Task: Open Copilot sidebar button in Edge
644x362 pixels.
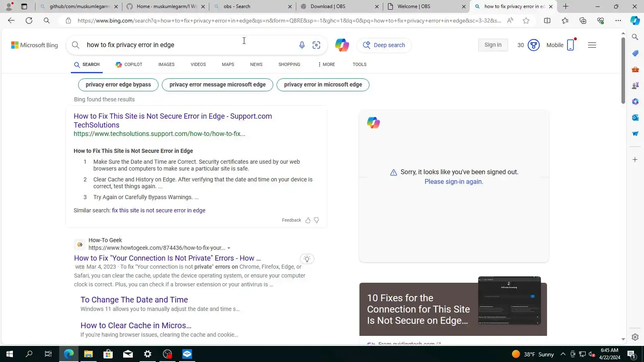Action: (x=635, y=21)
